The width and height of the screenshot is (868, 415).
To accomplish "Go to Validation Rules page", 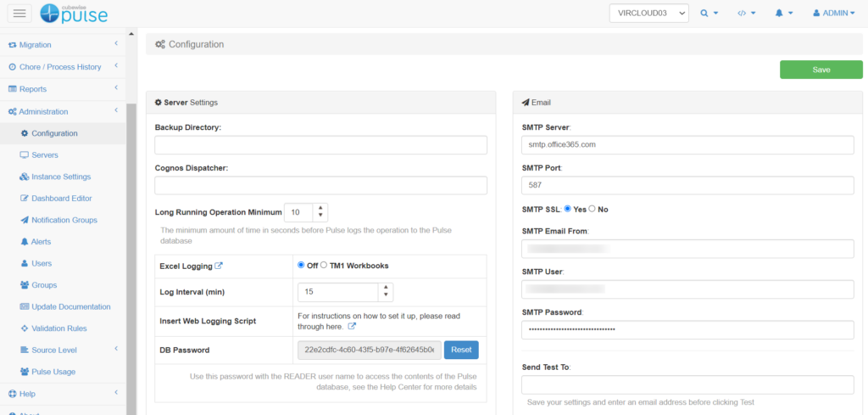I will 58,328.
